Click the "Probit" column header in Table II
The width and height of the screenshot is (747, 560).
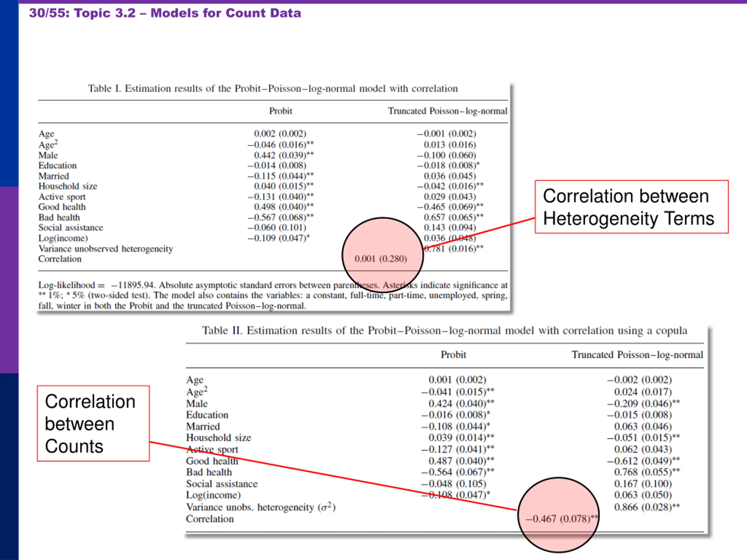(453, 354)
